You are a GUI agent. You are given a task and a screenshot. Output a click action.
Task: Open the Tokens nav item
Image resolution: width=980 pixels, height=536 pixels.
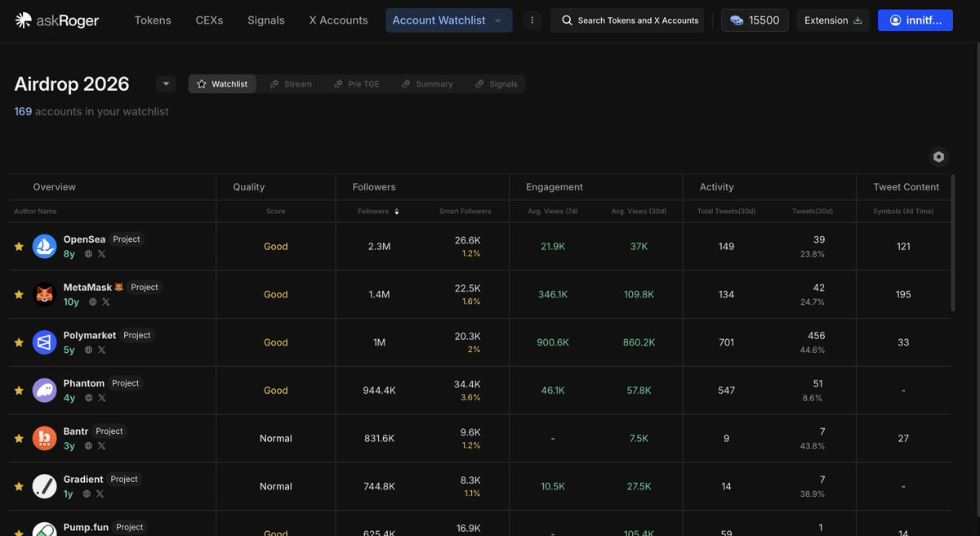click(x=153, y=20)
